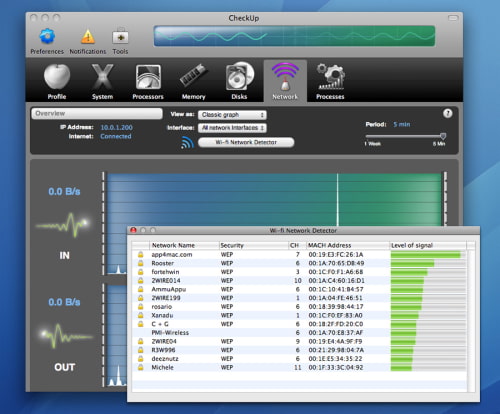Open the View as Classic graph dropdown

point(232,115)
